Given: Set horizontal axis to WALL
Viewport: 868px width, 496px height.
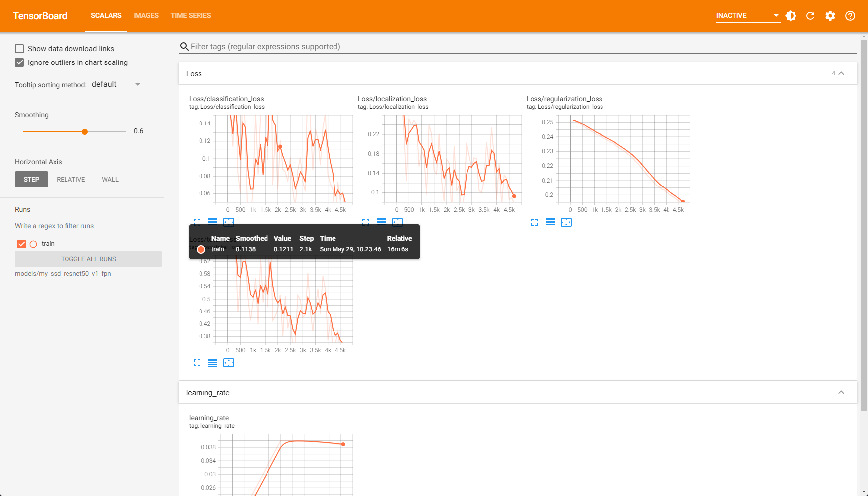Looking at the screenshot, I should click(110, 180).
